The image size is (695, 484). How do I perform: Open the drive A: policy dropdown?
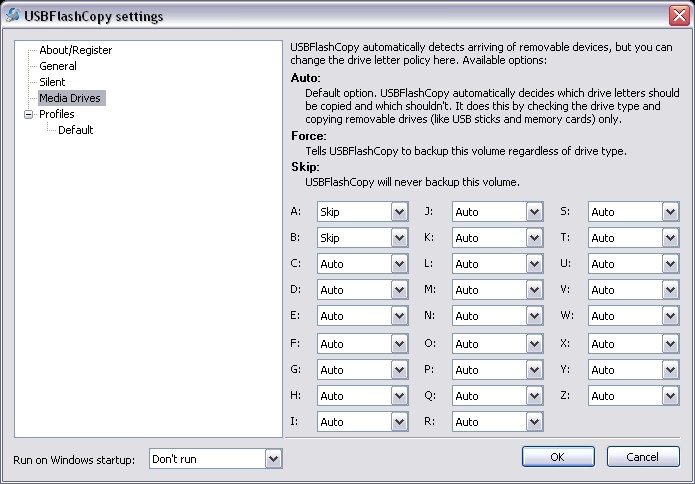[x=363, y=211]
